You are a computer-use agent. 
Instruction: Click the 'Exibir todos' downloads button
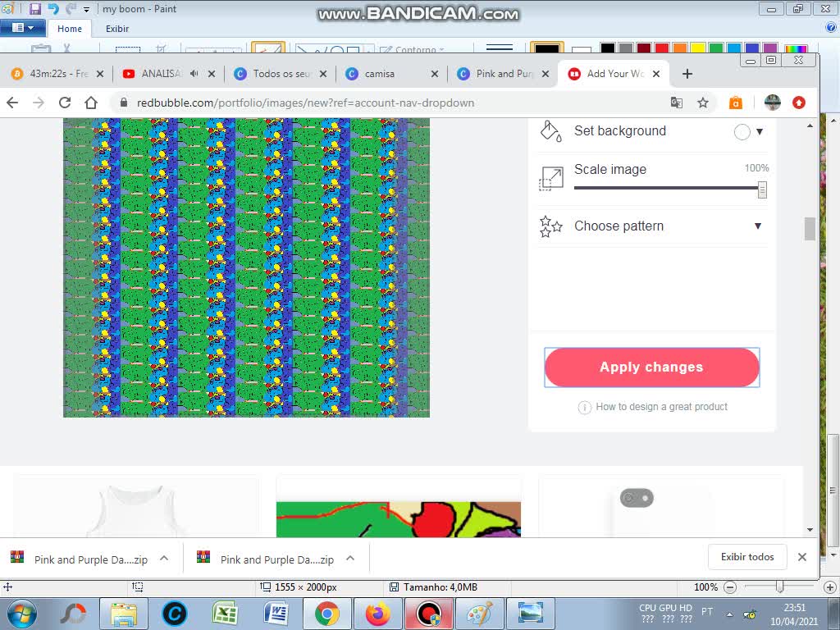click(x=747, y=557)
